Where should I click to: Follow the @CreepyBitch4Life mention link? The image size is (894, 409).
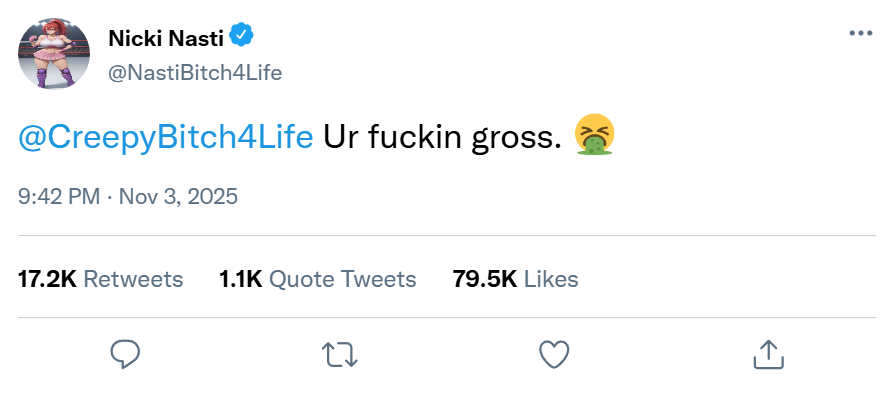pos(165,137)
